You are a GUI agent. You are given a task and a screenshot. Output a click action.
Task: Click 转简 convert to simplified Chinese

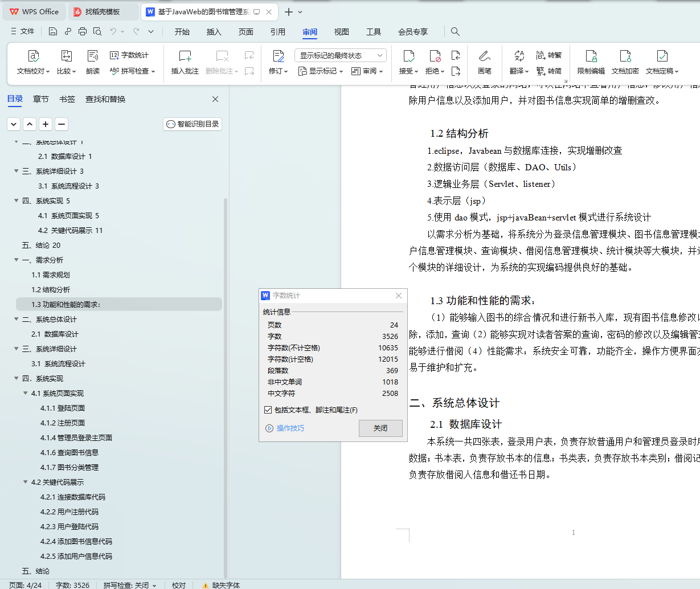point(549,71)
